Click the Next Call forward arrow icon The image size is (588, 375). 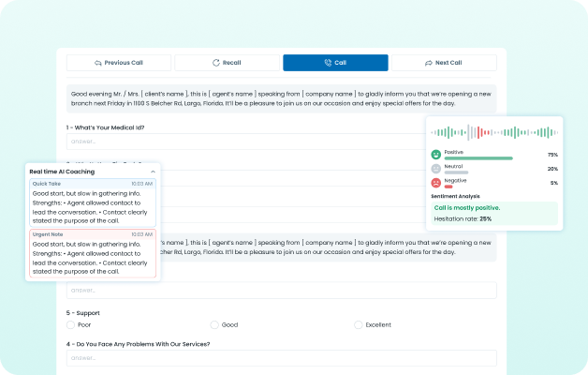click(428, 63)
